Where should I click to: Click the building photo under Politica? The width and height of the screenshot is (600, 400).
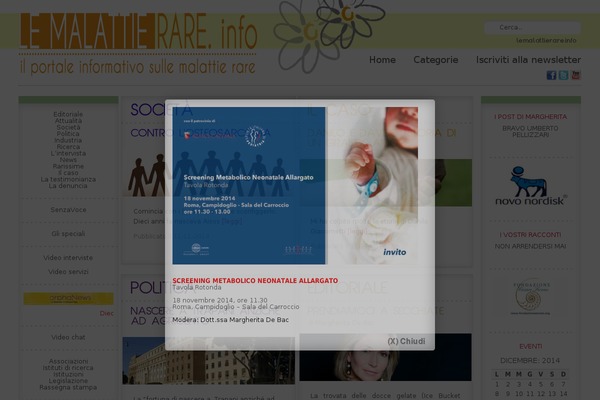tap(209, 361)
